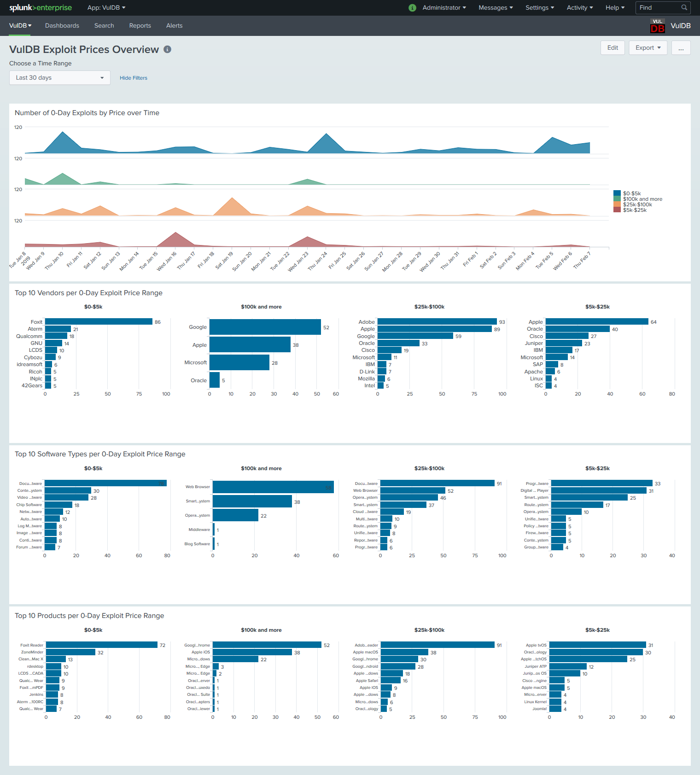Screen dimensions: 700x775
Task: Click the 'Mozilla' vendor label
Action: point(366,379)
